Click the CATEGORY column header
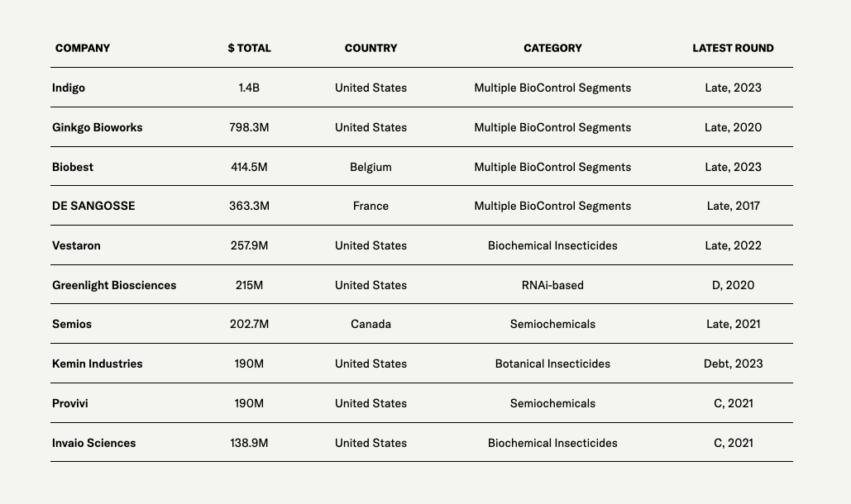This screenshot has width=851, height=504. [x=552, y=48]
